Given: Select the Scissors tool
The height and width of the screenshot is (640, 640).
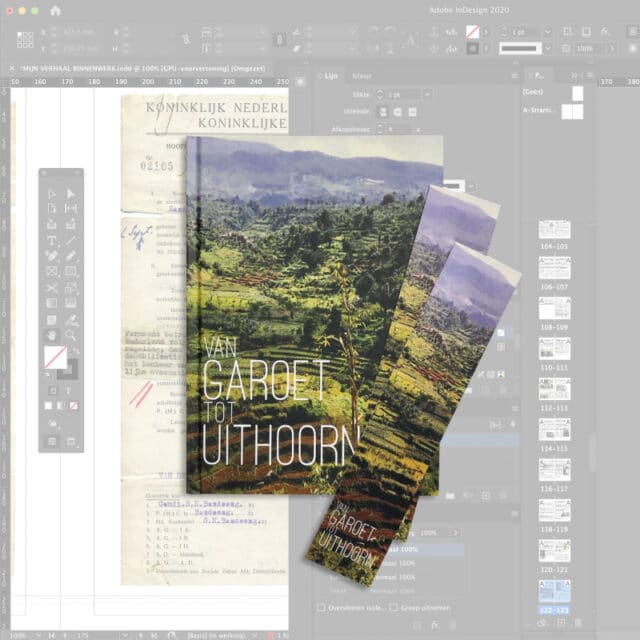Looking at the screenshot, I should click(52, 287).
